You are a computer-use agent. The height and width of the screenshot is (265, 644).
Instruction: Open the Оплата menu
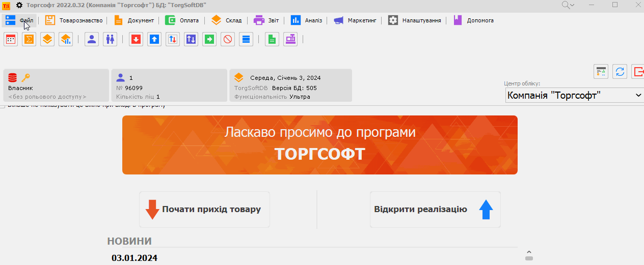point(182,20)
